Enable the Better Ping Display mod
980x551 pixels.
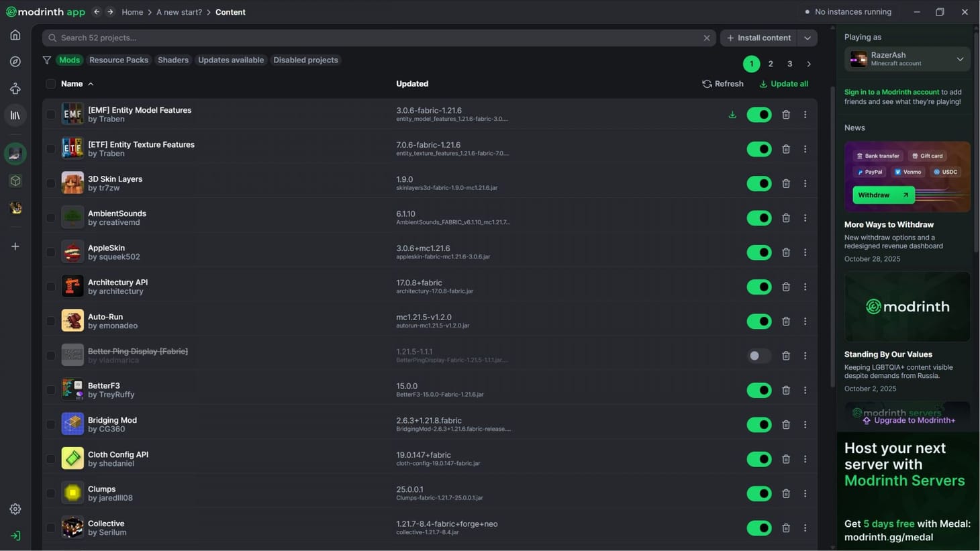pos(759,356)
